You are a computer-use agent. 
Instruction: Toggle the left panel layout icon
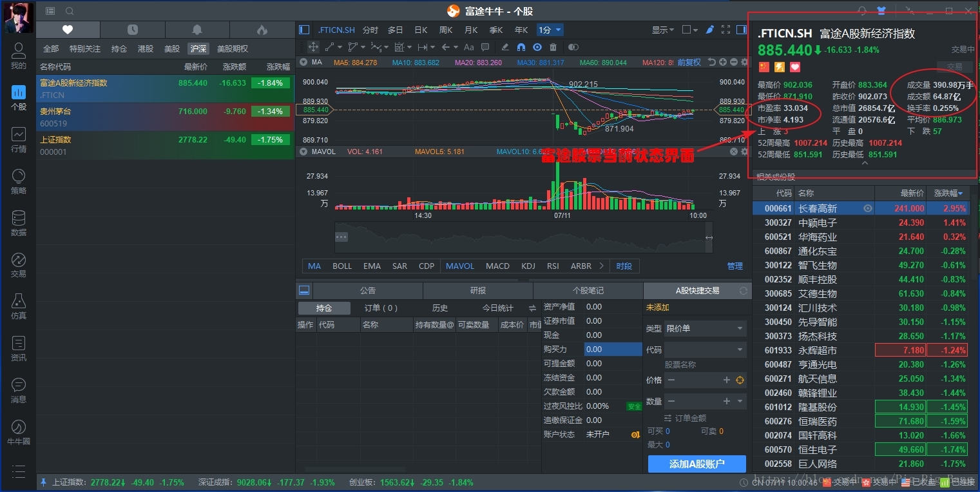coord(304,30)
